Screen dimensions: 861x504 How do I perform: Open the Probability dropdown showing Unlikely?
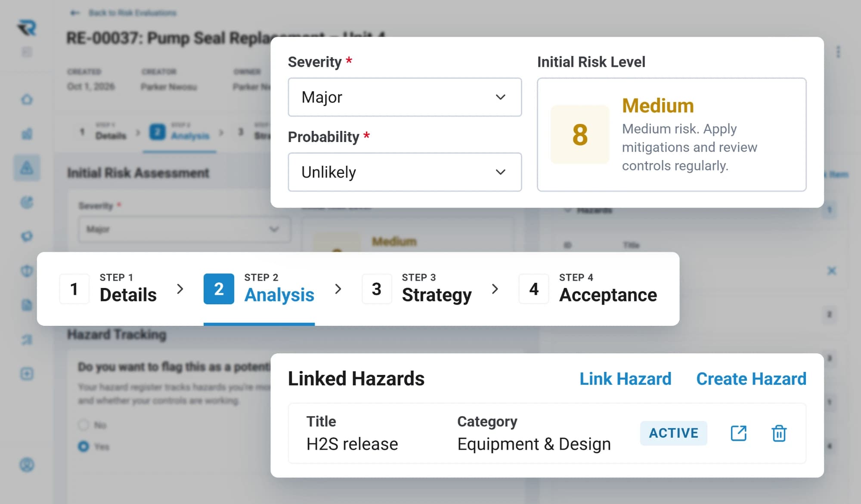pyautogui.click(x=405, y=172)
